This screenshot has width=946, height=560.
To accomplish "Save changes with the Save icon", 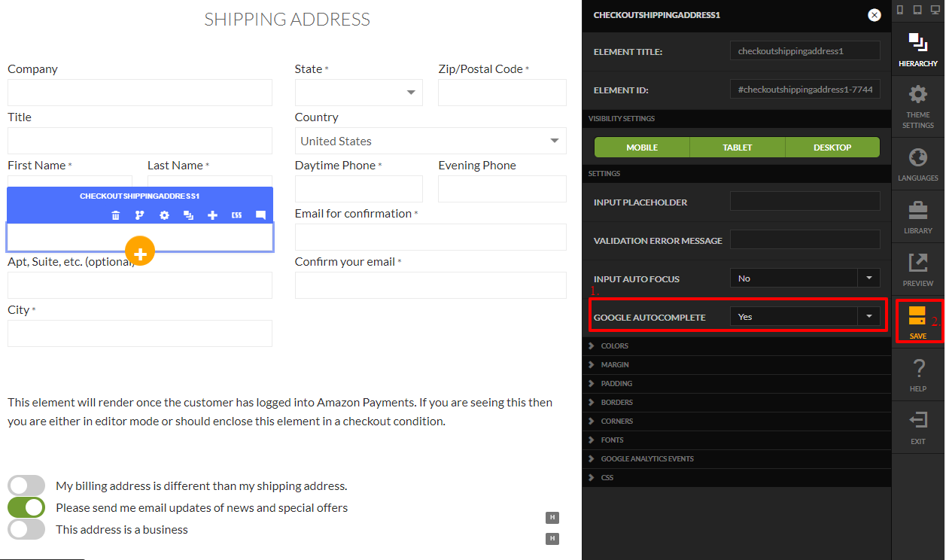I will (917, 315).
